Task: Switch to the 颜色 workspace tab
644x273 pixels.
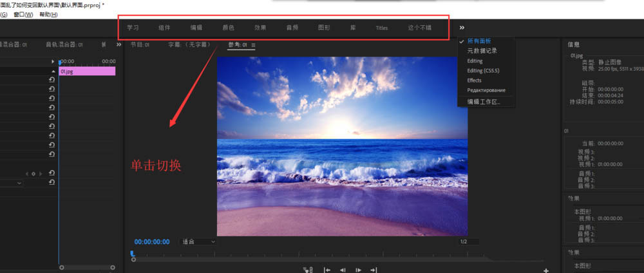Action: tap(228, 28)
